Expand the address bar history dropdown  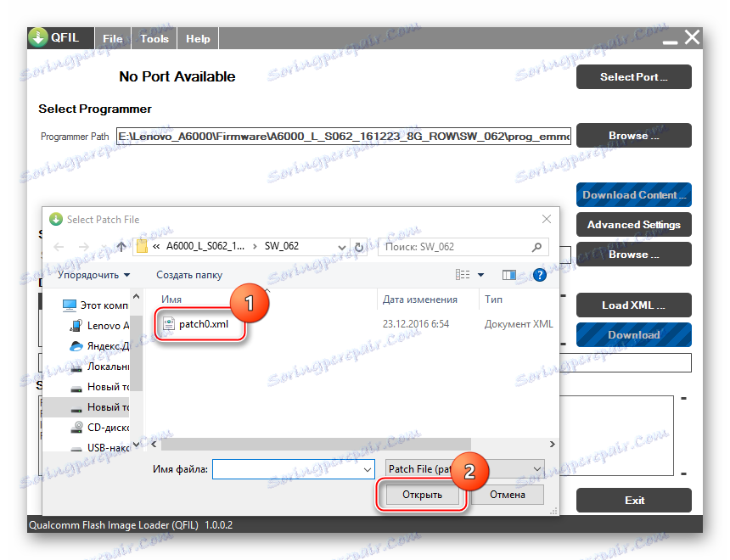[342, 247]
